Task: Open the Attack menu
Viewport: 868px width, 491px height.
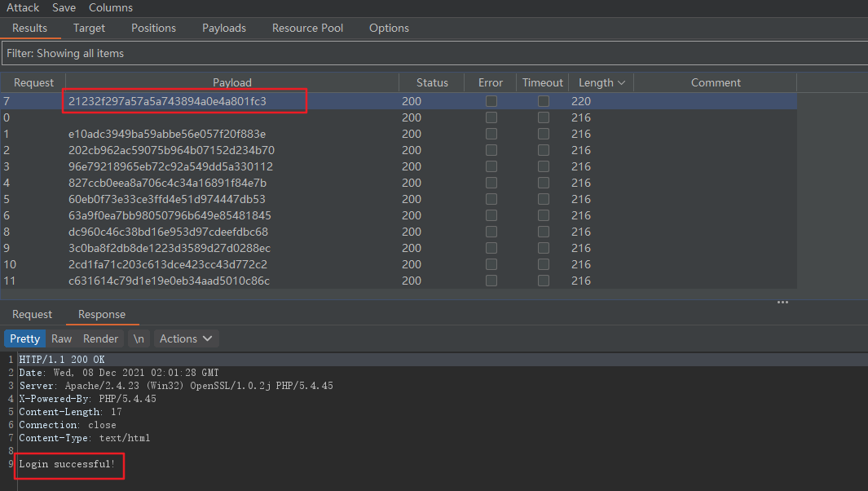Action: 23,7
